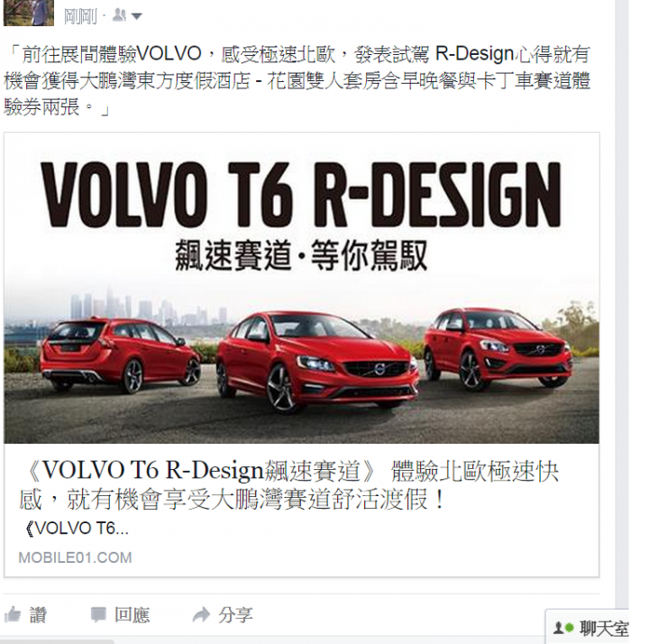Click the 剛剛 timestamp link
This screenshot has width=649, height=644.
[81, 16]
